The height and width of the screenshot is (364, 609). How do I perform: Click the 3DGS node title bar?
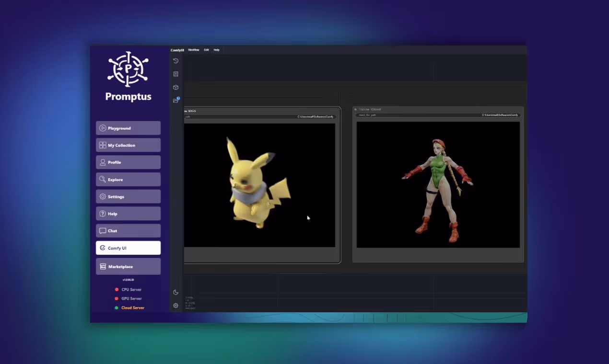pos(262,111)
